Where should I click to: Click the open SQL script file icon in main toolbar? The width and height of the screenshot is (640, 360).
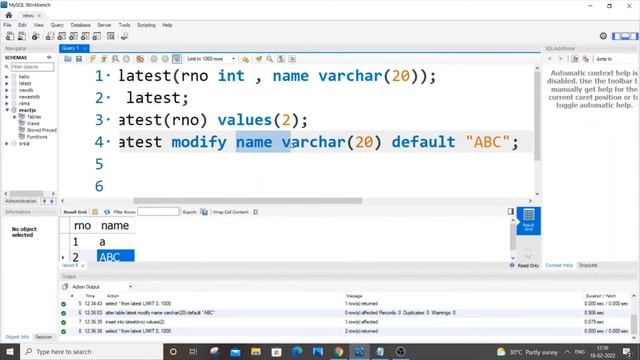point(22,36)
